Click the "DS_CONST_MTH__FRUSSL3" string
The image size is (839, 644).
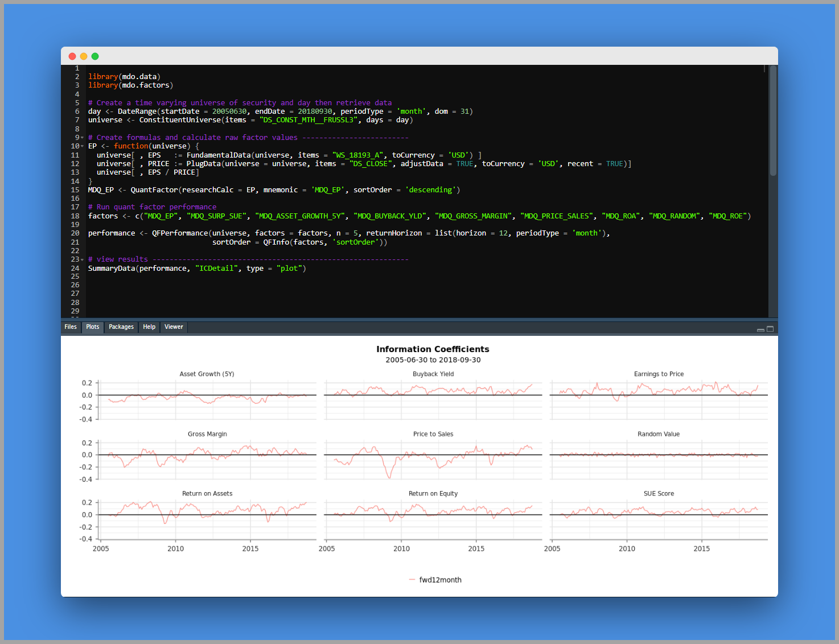pos(309,120)
